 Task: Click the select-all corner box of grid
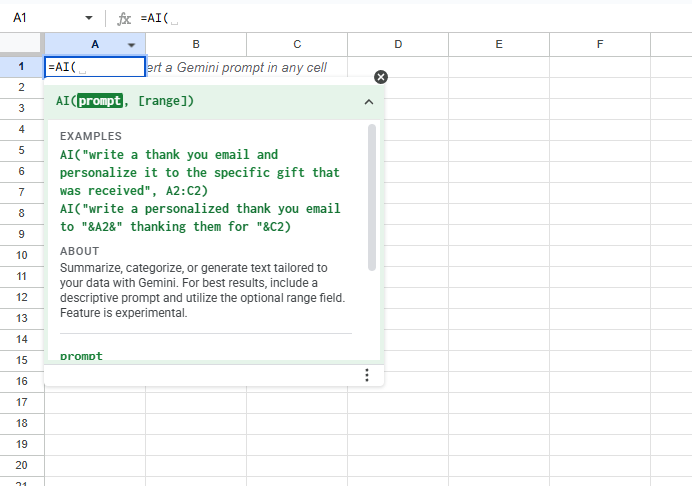pyautogui.click(x=22, y=45)
